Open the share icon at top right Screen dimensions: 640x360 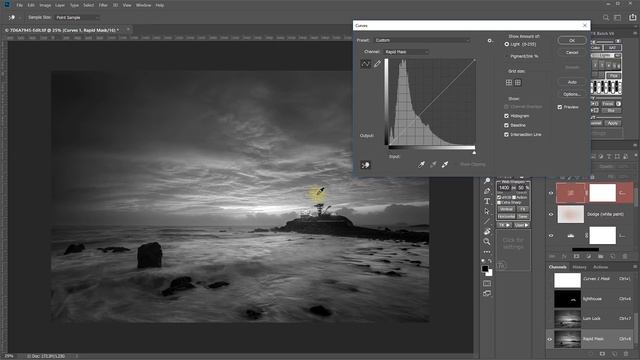pyautogui.click(x=633, y=17)
